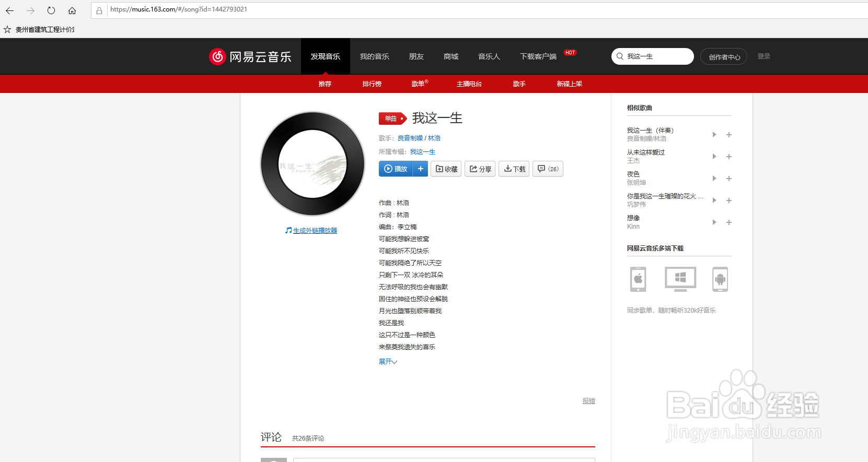
Task: Open 你是我这一生璀璨的花火 song
Action: (x=665, y=196)
